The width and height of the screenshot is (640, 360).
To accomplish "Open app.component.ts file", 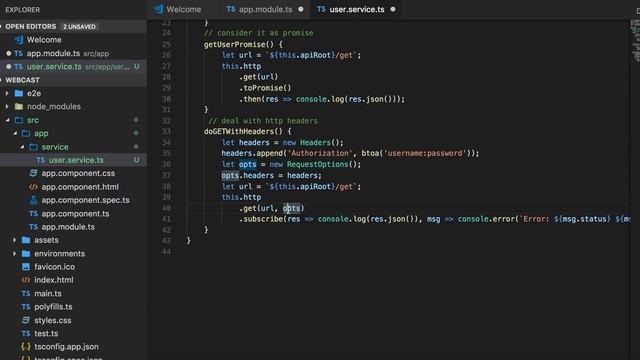I will [x=75, y=213].
